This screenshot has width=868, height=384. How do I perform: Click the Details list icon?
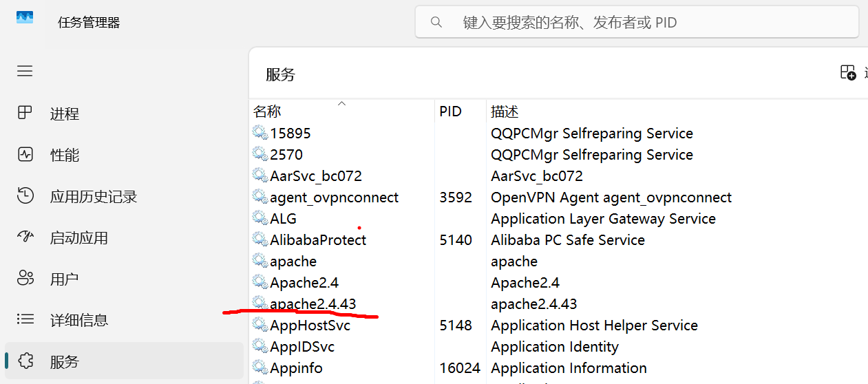[25, 320]
